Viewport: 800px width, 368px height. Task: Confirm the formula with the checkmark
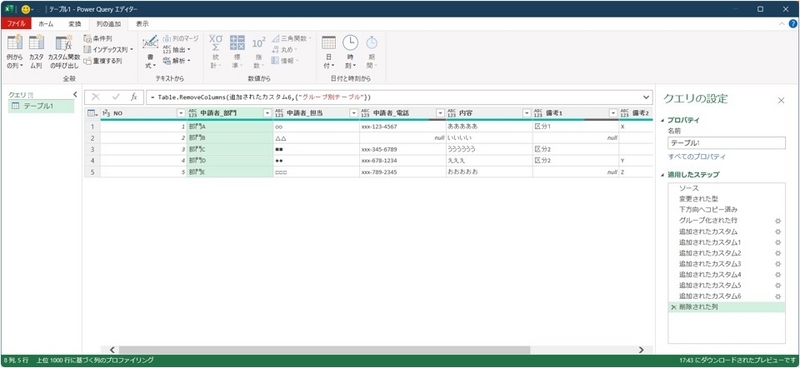[116, 97]
